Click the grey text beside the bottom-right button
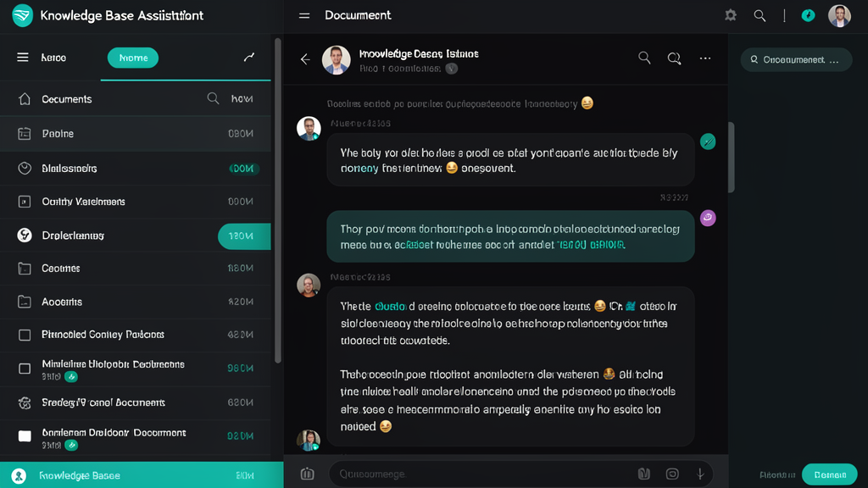 (777, 474)
